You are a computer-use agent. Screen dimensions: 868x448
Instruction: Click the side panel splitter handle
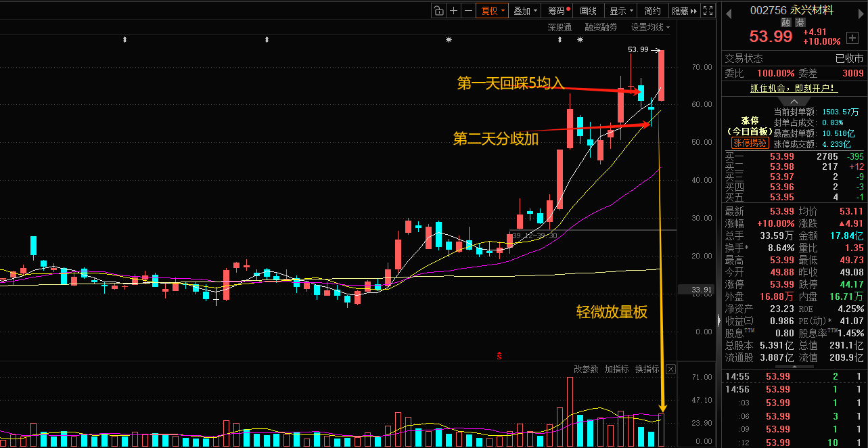coord(718,320)
